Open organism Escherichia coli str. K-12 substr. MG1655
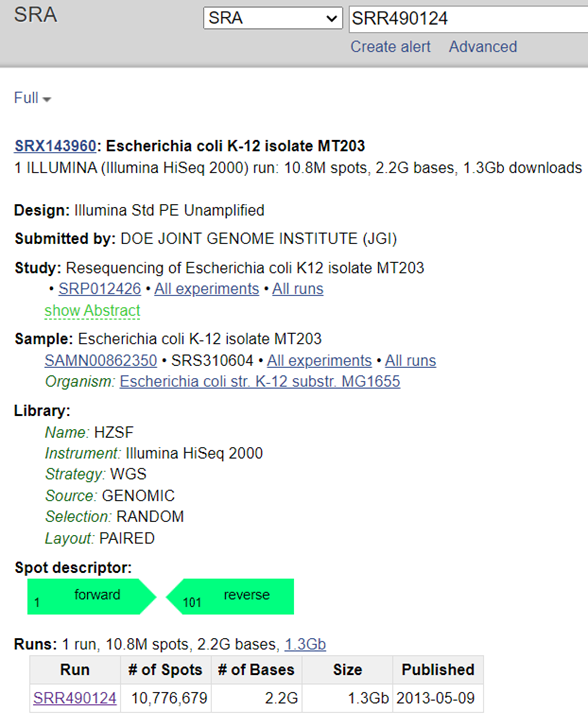Image resolution: width=588 pixels, height=728 pixels. click(260, 382)
